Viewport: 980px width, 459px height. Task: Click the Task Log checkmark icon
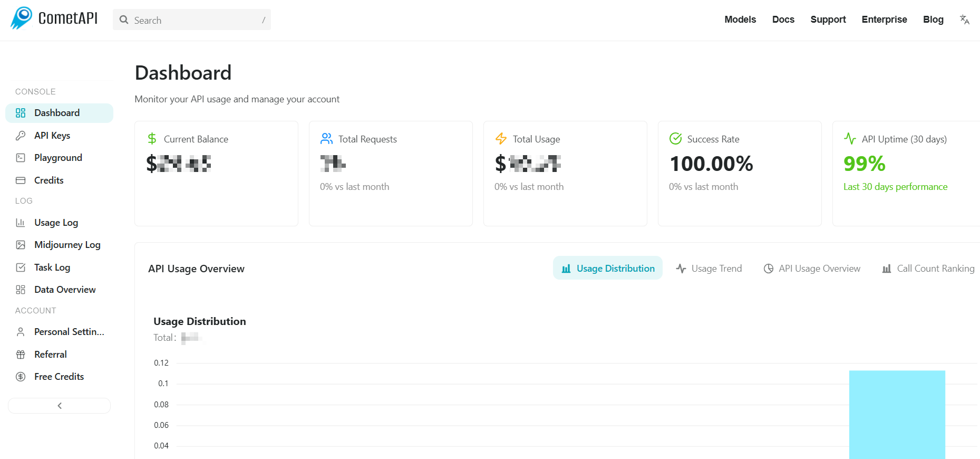point(21,267)
